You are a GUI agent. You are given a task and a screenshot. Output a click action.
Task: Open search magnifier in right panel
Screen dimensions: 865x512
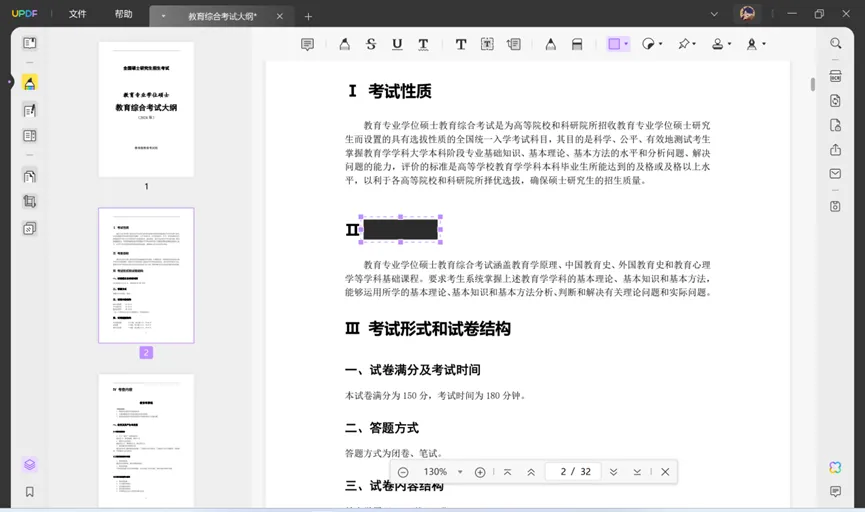(836, 43)
